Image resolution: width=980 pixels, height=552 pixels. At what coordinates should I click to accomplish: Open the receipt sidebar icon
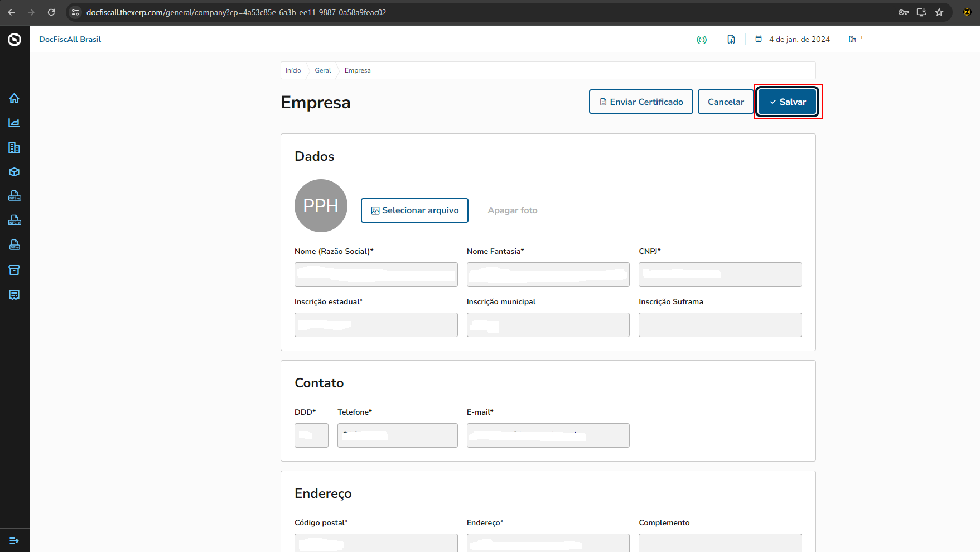[x=15, y=295]
